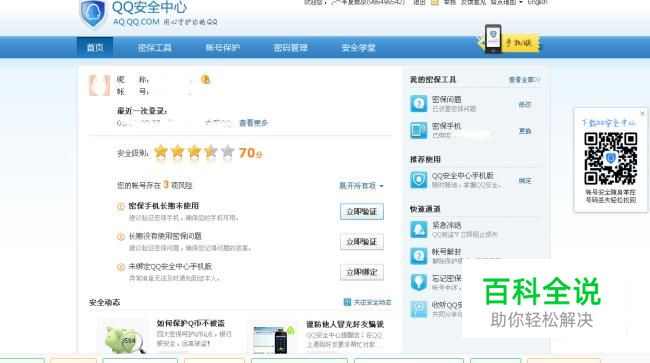Click the first gold security-level star

161,152
